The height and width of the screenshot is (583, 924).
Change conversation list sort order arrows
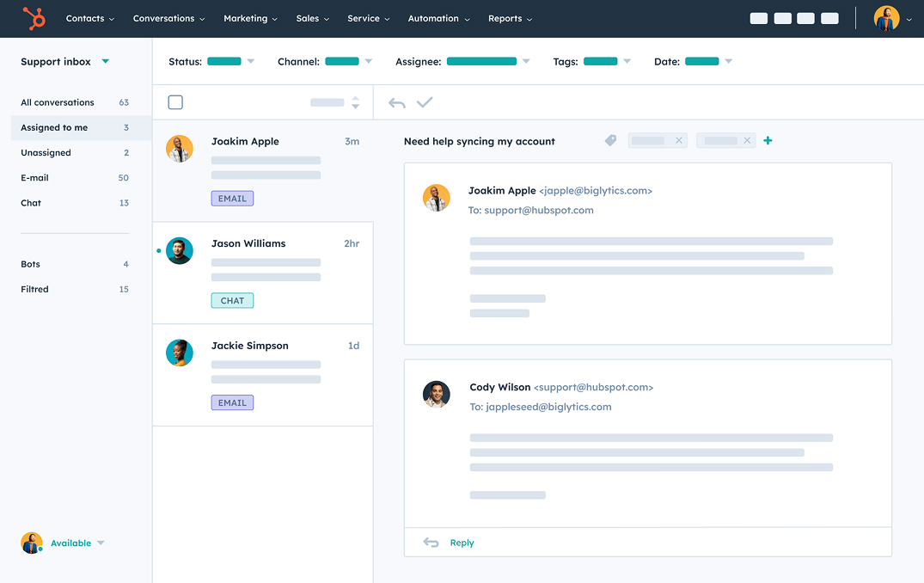tap(355, 102)
